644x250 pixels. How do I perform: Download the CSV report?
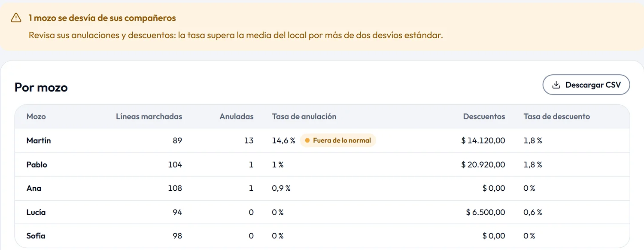coord(586,85)
